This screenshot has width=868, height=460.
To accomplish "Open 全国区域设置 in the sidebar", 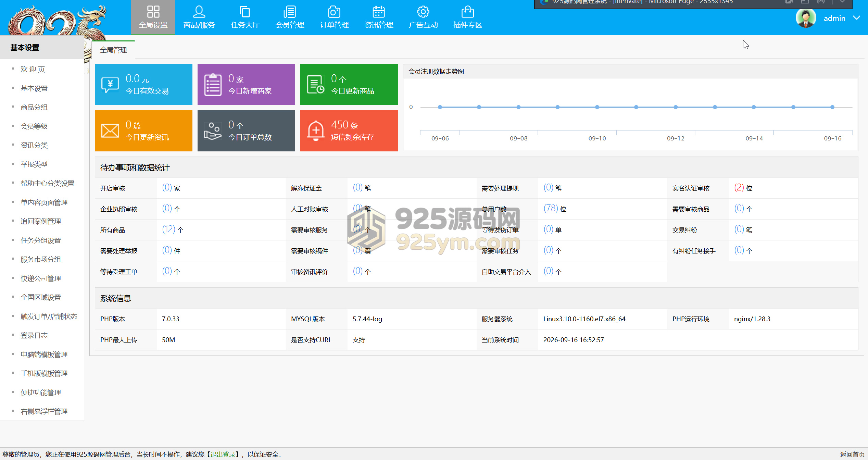I will 40,297.
